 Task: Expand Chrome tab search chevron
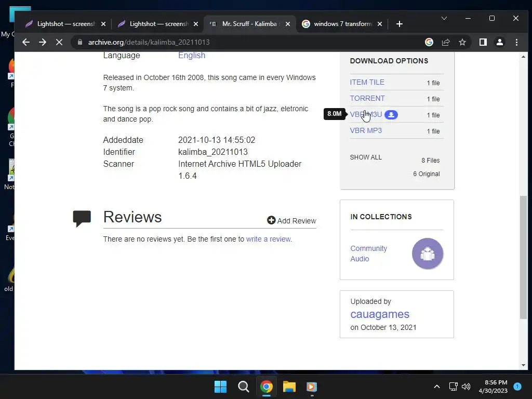click(x=444, y=18)
